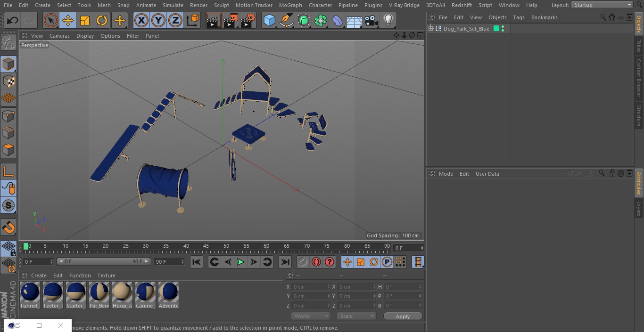The width and height of the screenshot is (644, 332).
Task: Toggle the Snap magnet icon
Action: [8, 227]
